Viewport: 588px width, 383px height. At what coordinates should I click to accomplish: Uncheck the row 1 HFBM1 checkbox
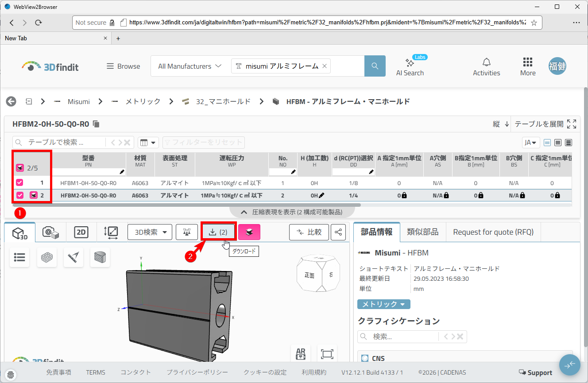point(19,182)
